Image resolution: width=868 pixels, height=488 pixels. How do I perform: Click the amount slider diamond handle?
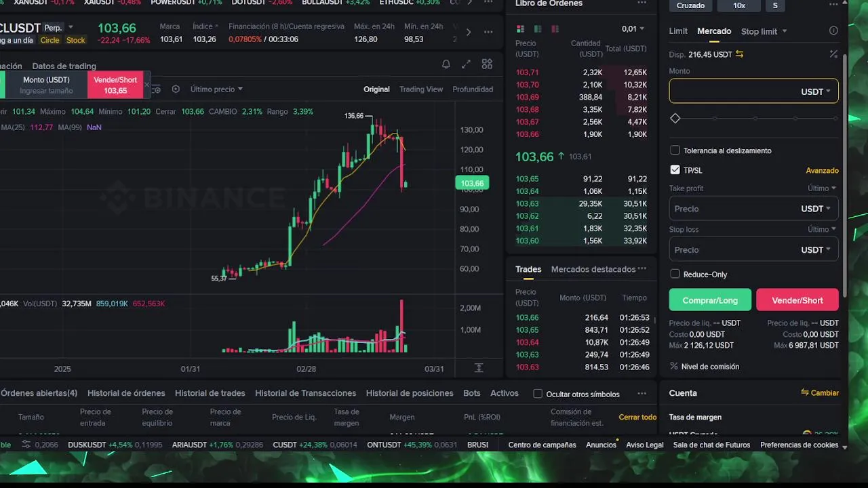675,118
